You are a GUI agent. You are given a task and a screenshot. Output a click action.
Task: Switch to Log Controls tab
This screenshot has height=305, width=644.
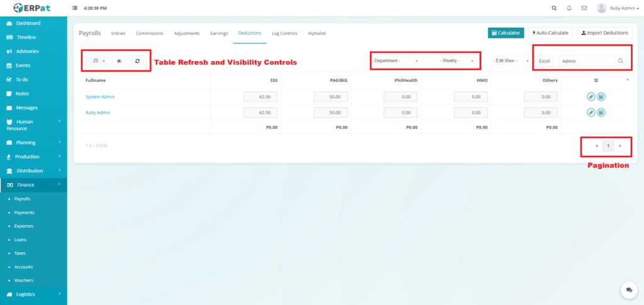click(285, 33)
